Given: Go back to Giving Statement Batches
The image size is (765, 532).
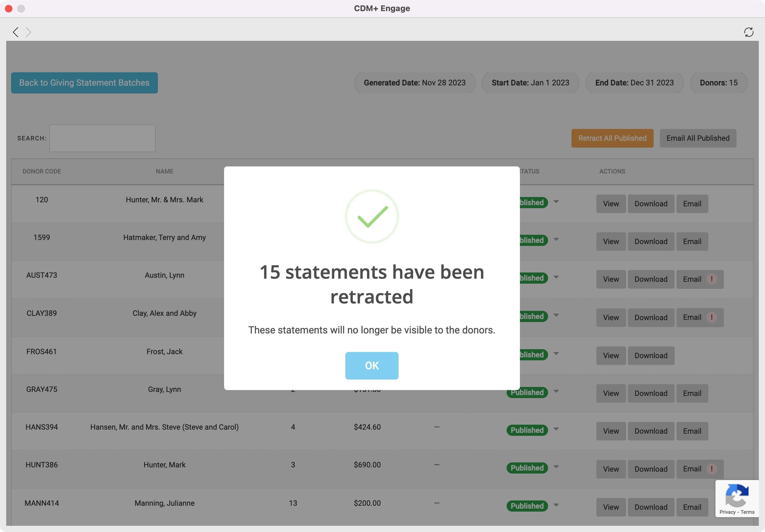Looking at the screenshot, I should (x=84, y=83).
